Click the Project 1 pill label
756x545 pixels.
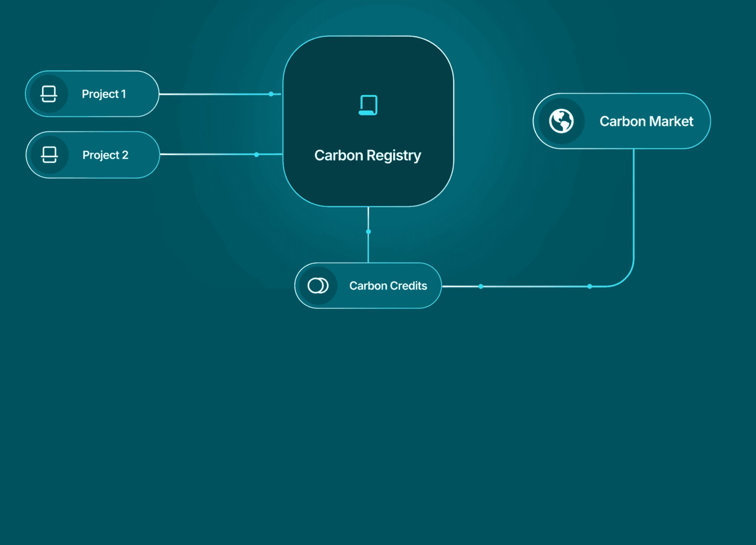tap(92, 94)
